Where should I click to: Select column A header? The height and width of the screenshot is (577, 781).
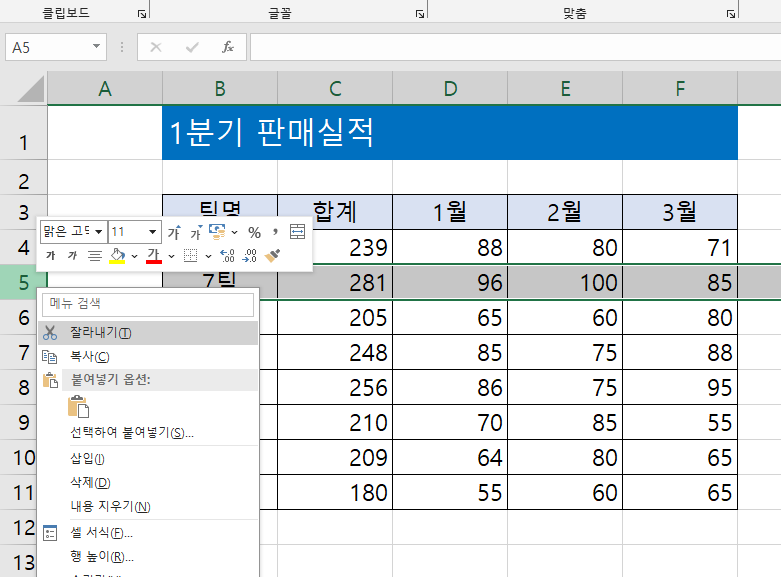105,89
